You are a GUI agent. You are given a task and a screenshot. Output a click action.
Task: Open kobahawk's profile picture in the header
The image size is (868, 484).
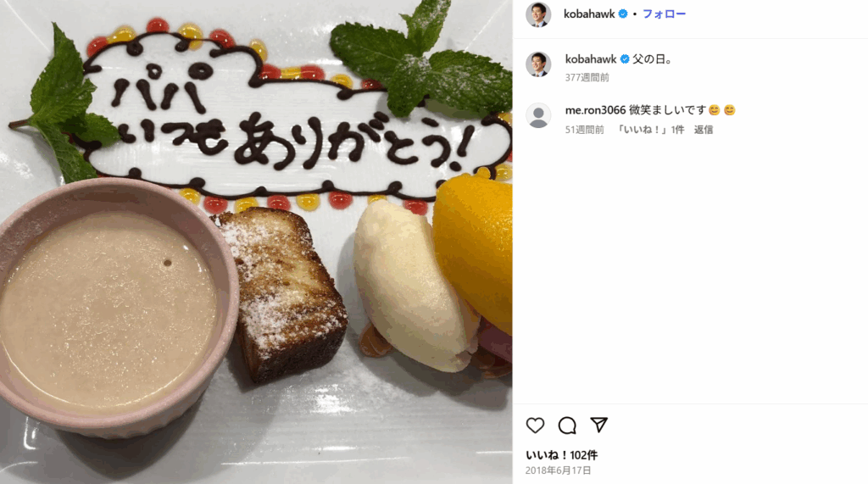click(538, 14)
